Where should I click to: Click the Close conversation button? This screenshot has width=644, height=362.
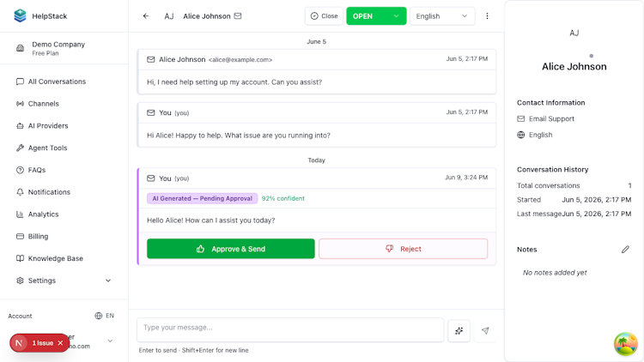[x=324, y=16]
